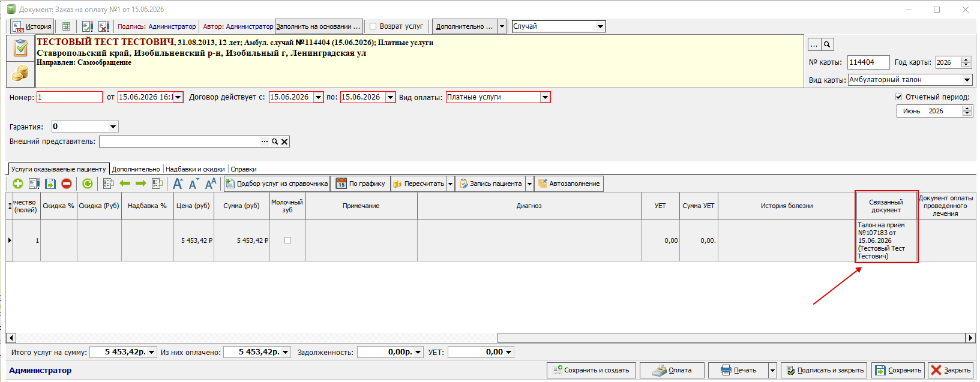Expand the Дополнительно dropdown arrow in top toolbar
Screen dimensions: 980x382
pos(502,26)
